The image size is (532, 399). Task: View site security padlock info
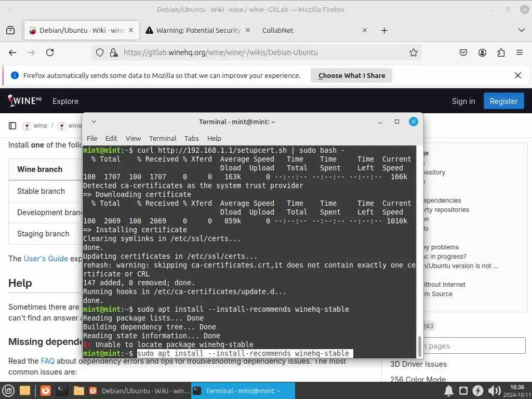pyautogui.click(x=114, y=52)
